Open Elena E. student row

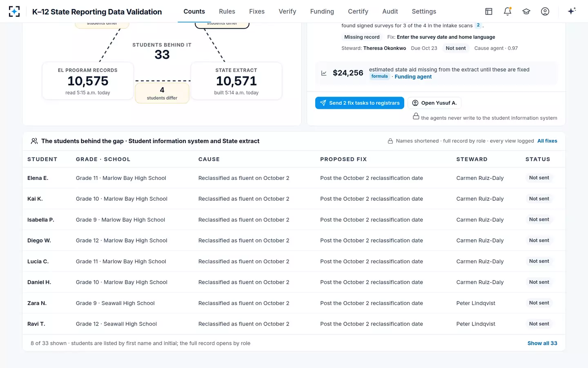[294, 178]
